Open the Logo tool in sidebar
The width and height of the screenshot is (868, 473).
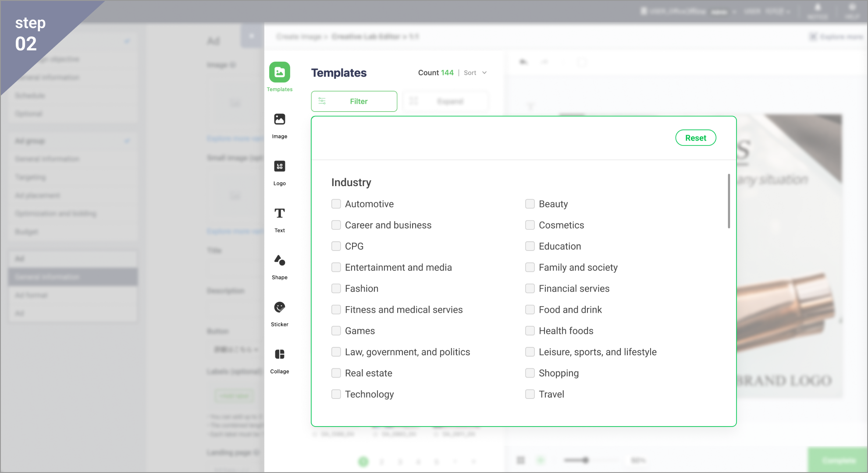[280, 166]
